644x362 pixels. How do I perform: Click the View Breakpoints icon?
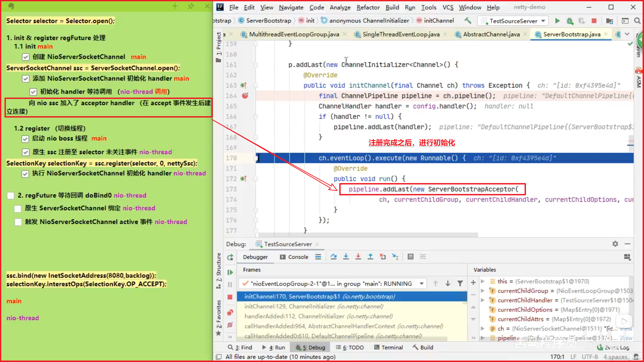tap(230, 313)
